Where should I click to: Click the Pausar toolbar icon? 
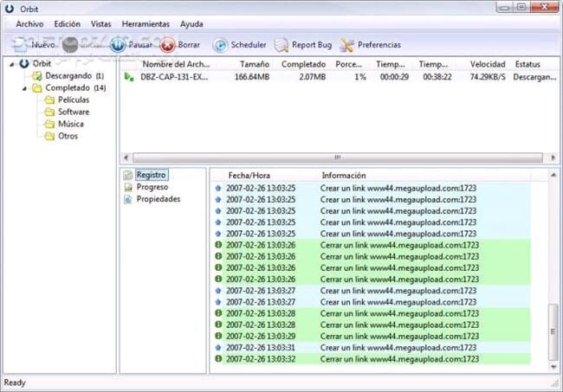(x=118, y=45)
